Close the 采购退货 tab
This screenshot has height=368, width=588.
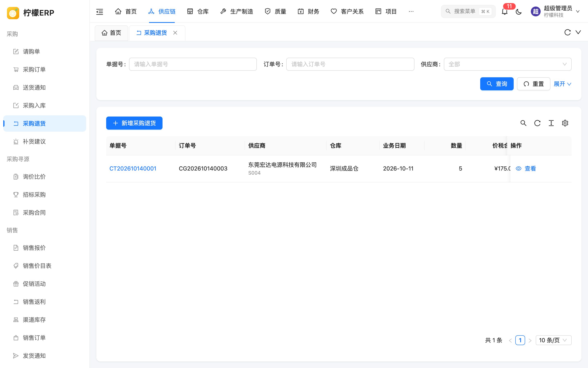point(175,33)
